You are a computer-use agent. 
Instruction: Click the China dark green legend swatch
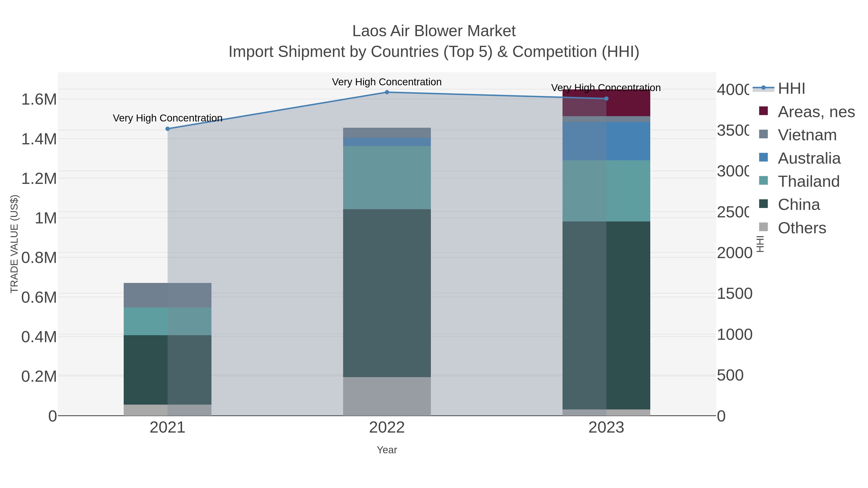click(764, 204)
